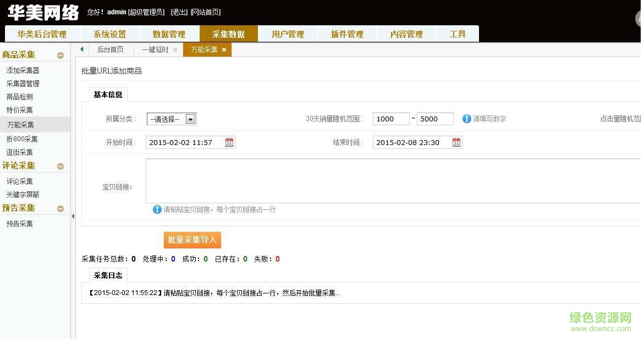Collapse the 商品采集 sidebar section

click(x=60, y=55)
